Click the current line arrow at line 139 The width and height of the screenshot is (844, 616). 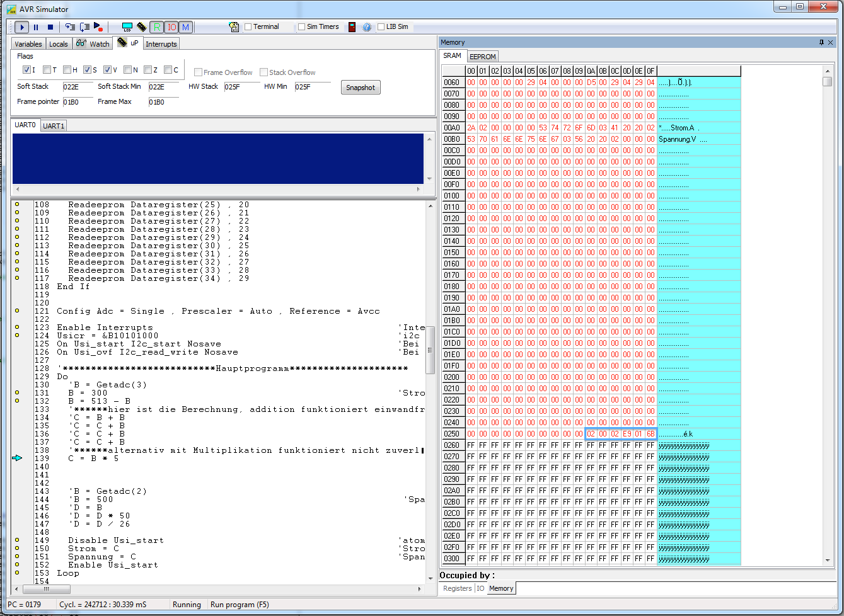17,458
